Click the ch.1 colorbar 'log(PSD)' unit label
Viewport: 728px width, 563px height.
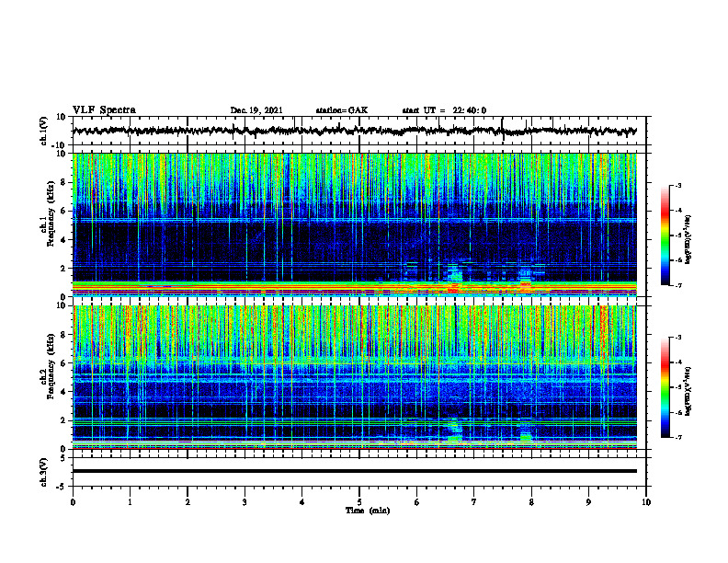(688, 239)
